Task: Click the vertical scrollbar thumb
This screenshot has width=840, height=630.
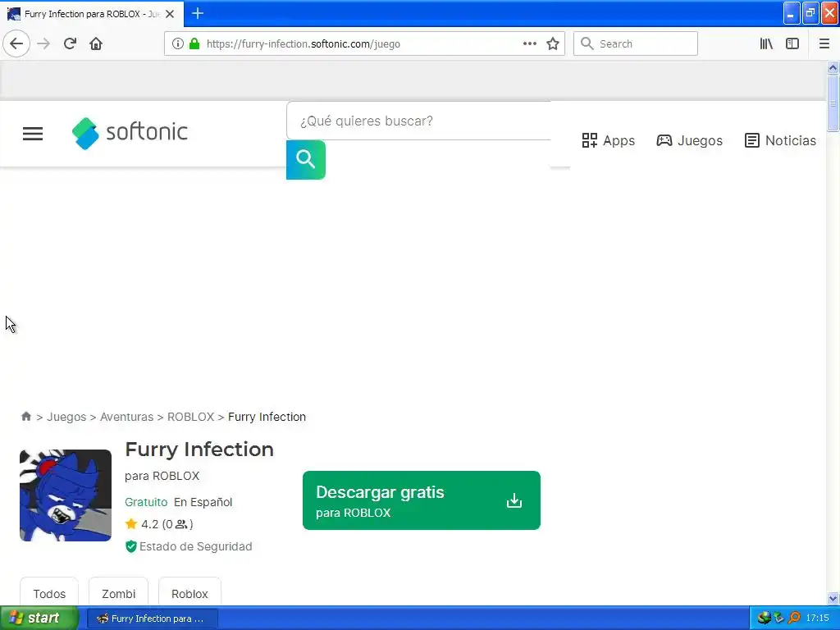Action: pos(833,103)
